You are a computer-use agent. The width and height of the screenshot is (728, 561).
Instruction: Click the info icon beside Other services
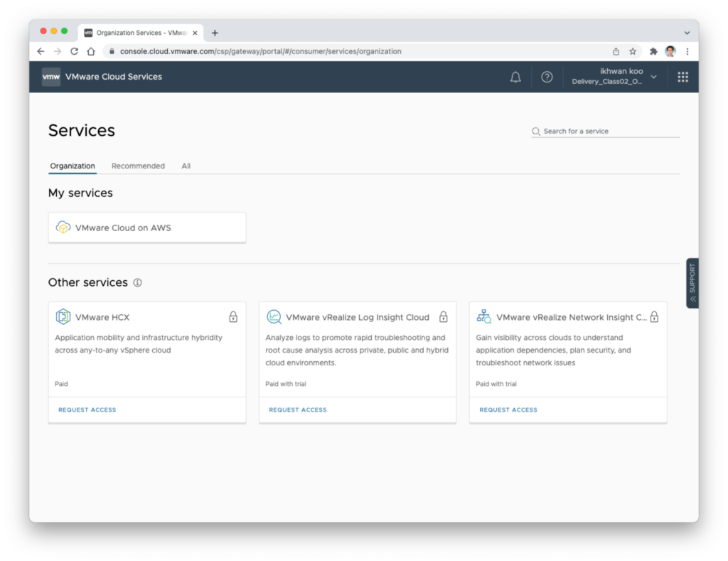click(x=137, y=282)
